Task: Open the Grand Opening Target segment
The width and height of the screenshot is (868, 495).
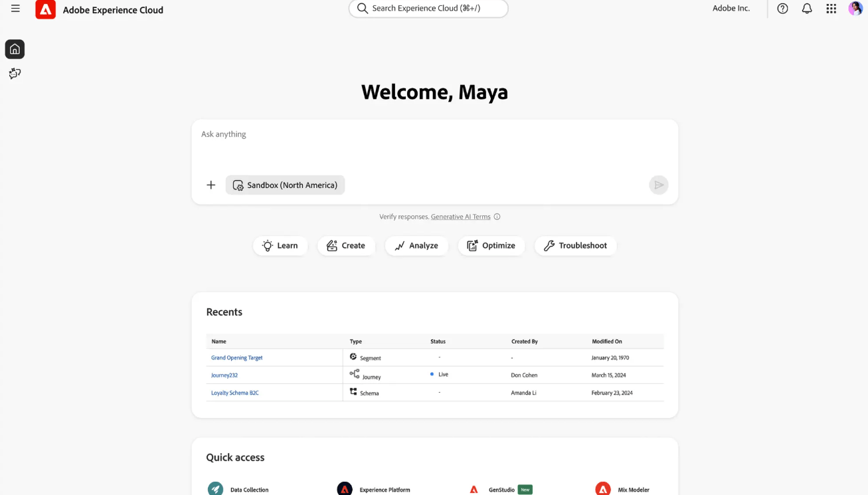Action: point(237,357)
